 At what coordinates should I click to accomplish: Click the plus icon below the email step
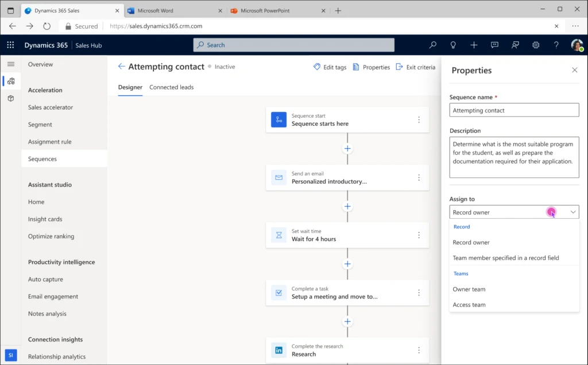click(347, 206)
